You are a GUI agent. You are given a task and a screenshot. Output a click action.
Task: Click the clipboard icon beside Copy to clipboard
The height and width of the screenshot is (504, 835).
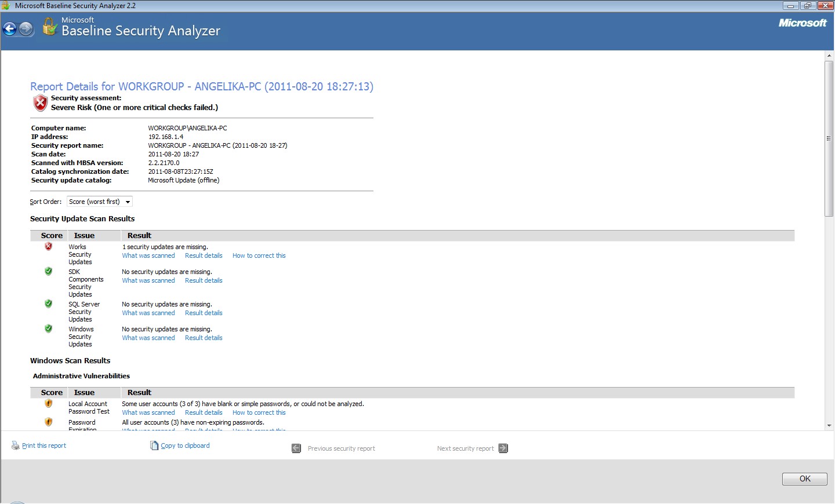(x=154, y=445)
